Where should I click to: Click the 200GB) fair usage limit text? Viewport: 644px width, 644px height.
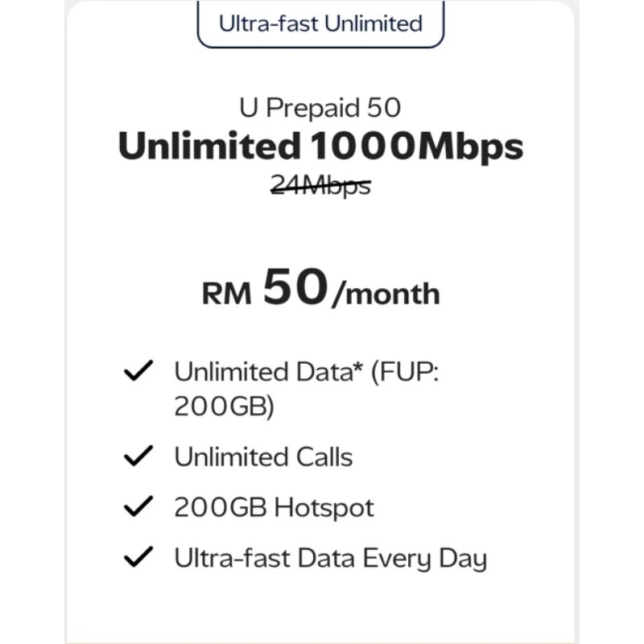click(x=225, y=407)
